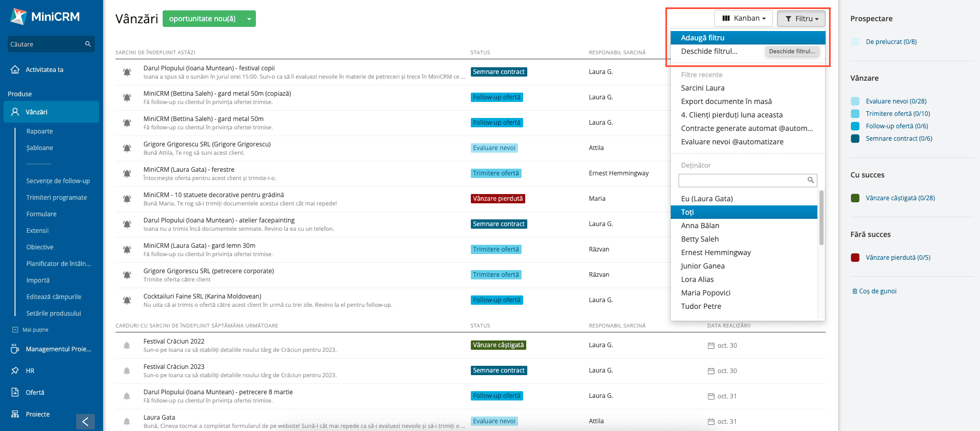Screen dimensions: 980x431
Task: Open the Filtru dropdown button
Action: point(801,19)
